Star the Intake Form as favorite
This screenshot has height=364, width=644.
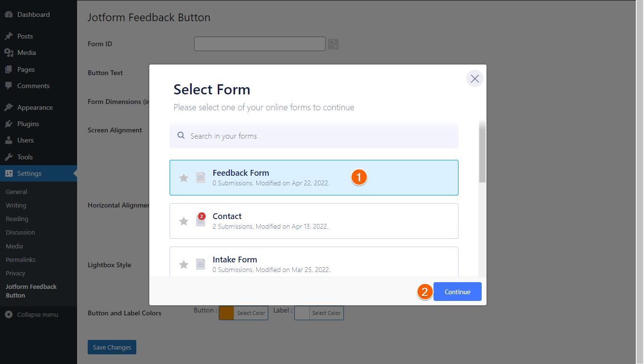tap(184, 264)
